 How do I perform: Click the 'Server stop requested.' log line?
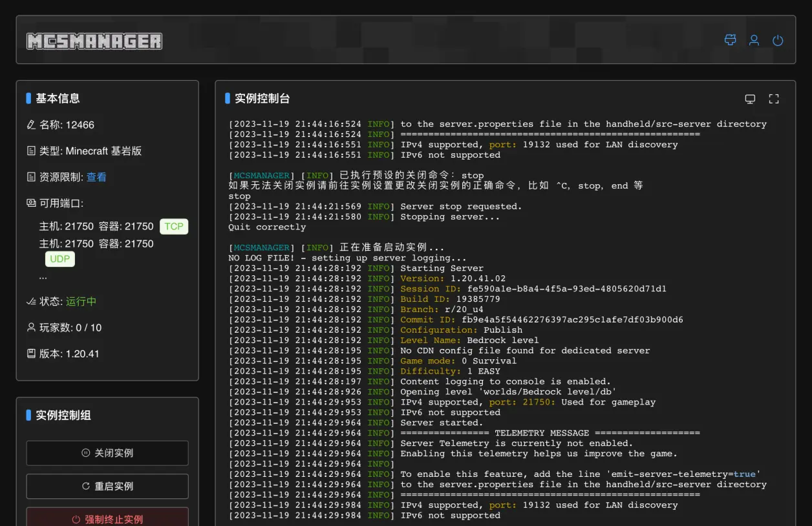tap(375, 207)
